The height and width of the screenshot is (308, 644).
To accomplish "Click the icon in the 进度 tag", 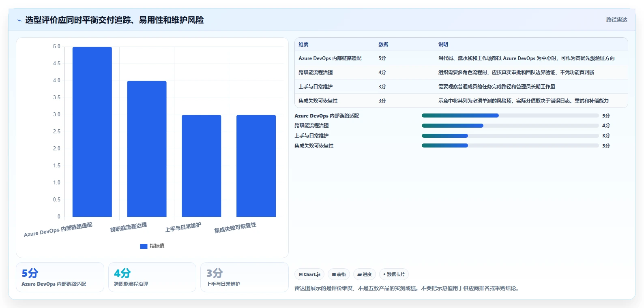I will coord(359,274).
